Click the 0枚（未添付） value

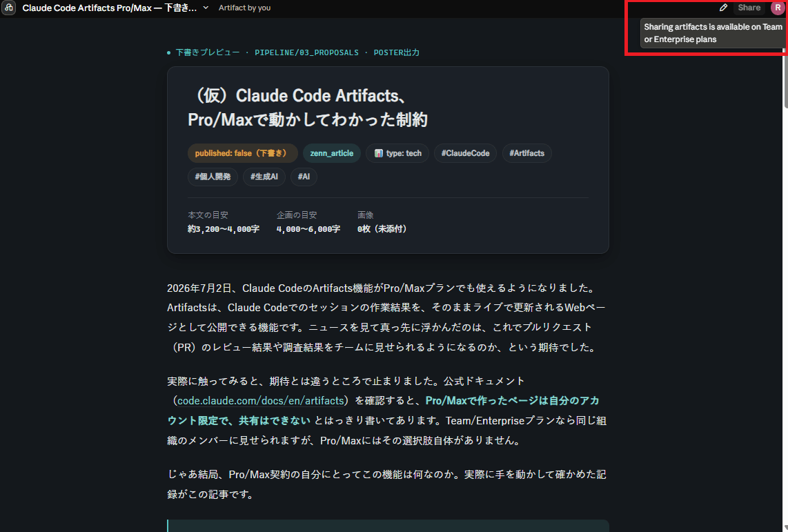point(382,229)
